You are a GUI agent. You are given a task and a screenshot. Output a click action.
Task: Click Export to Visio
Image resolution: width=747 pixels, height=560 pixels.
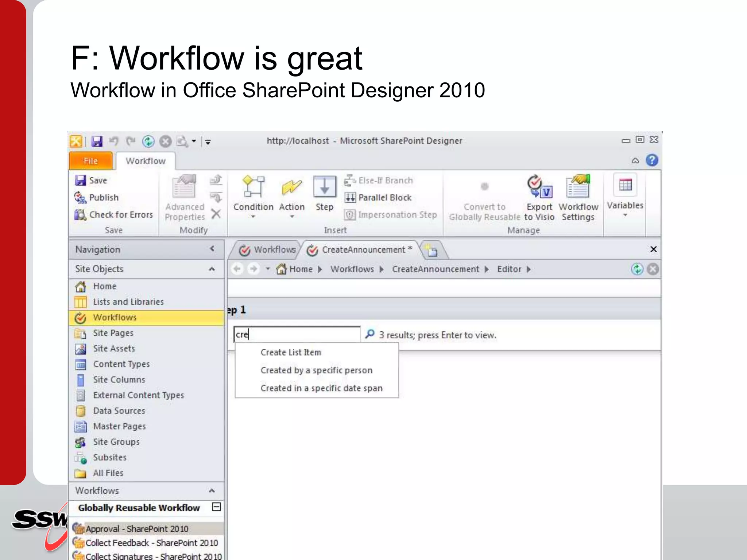[539, 198]
